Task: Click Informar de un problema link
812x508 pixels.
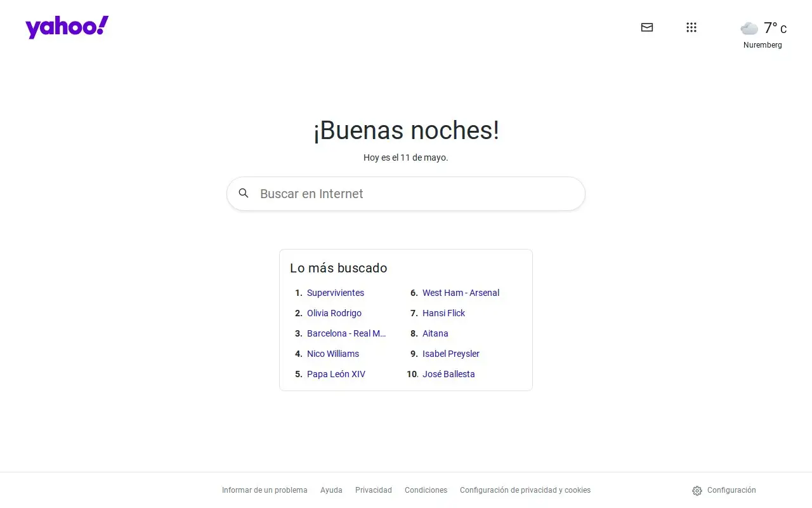Action: (x=265, y=490)
